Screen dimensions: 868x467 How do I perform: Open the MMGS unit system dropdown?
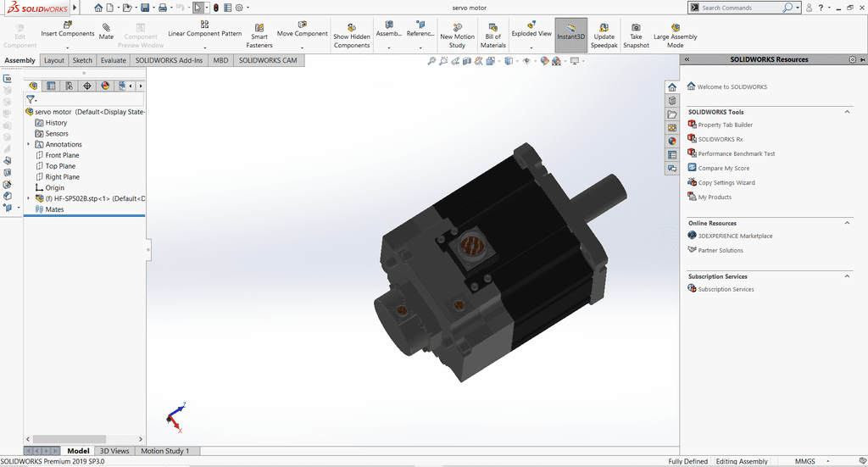828,461
